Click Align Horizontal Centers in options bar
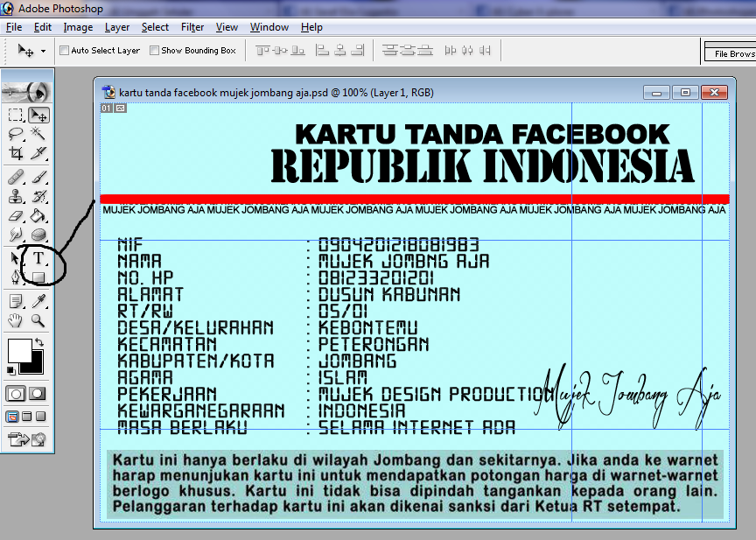 coord(339,50)
